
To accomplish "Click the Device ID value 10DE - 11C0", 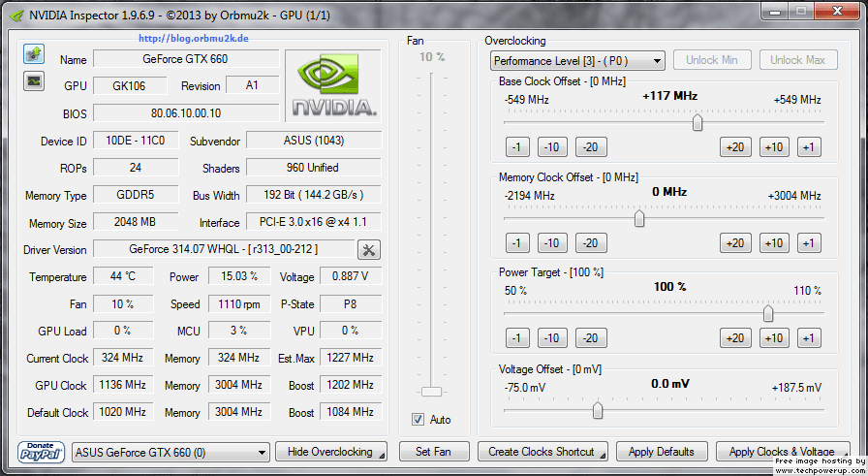I will (136, 141).
